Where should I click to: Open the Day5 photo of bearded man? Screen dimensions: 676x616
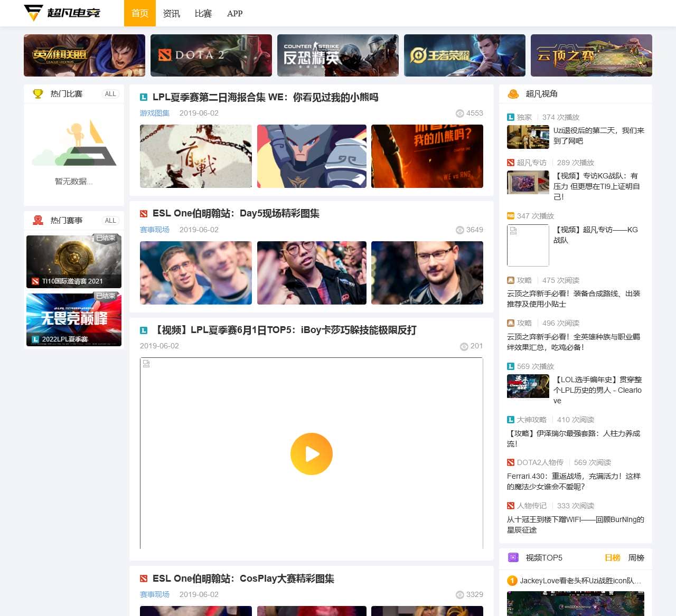coord(427,273)
